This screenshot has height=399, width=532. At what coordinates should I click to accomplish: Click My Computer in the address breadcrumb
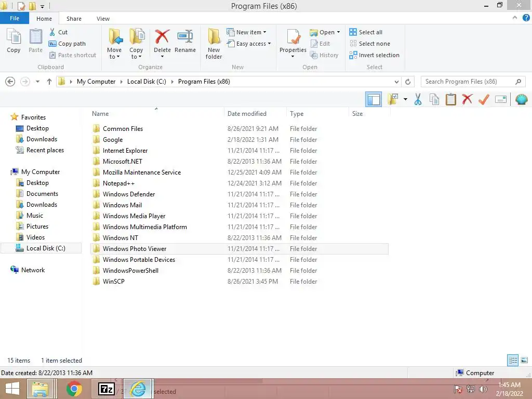point(96,82)
